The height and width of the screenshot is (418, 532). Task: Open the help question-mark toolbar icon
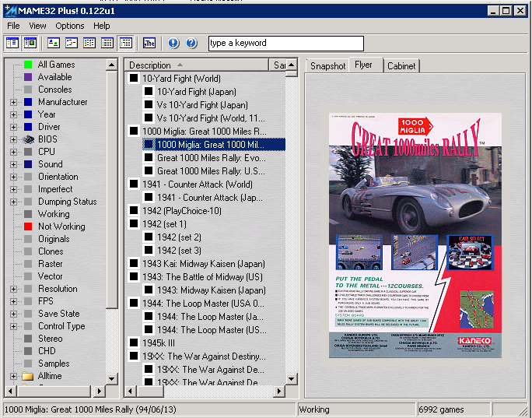coord(191,43)
